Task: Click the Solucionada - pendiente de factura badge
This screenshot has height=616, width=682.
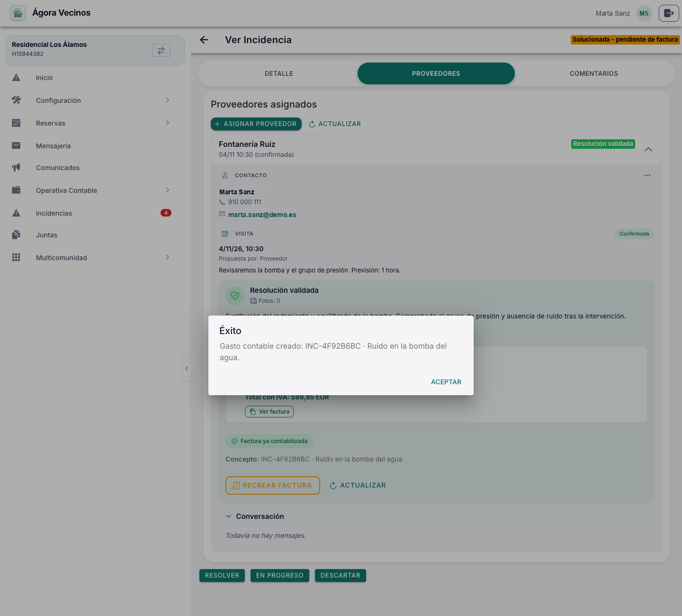Action: coord(625,40)
